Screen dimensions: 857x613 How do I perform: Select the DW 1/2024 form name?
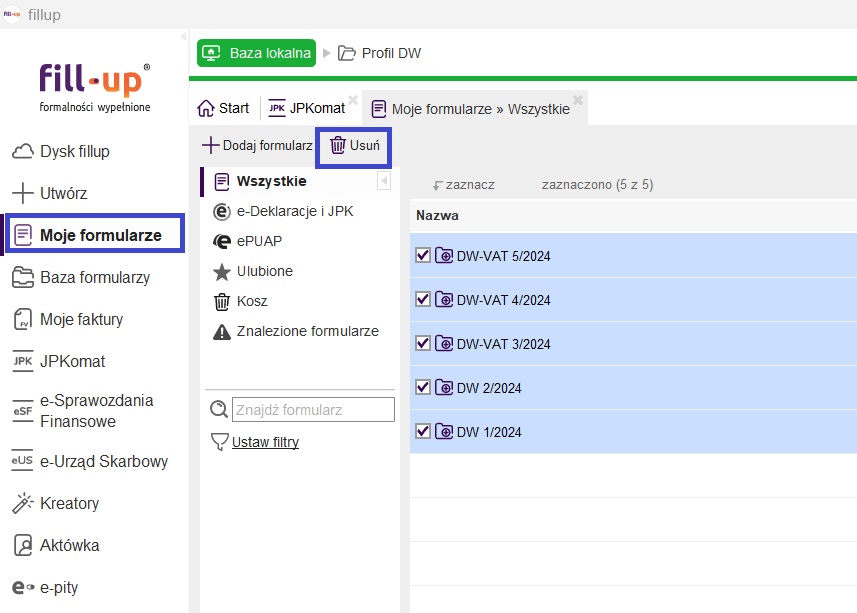[x=489, y=432]
